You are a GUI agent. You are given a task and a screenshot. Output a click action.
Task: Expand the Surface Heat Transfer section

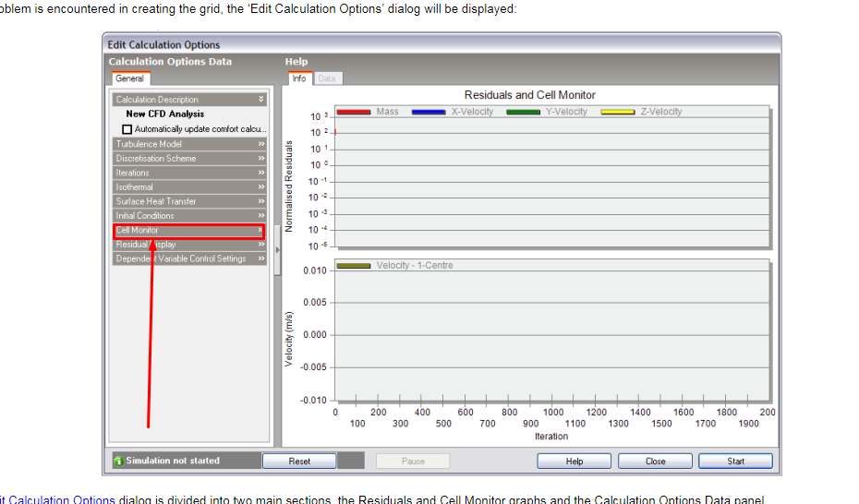(189, 201)
